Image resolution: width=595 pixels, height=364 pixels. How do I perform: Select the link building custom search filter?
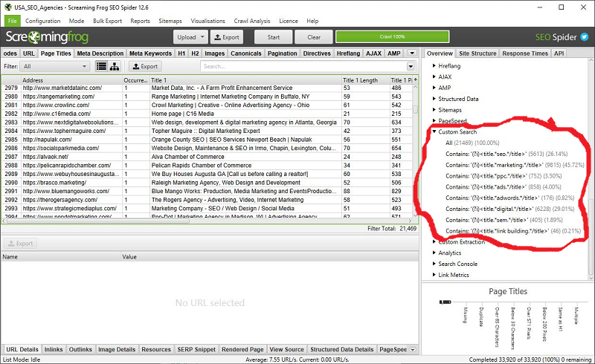pos(512,231)
